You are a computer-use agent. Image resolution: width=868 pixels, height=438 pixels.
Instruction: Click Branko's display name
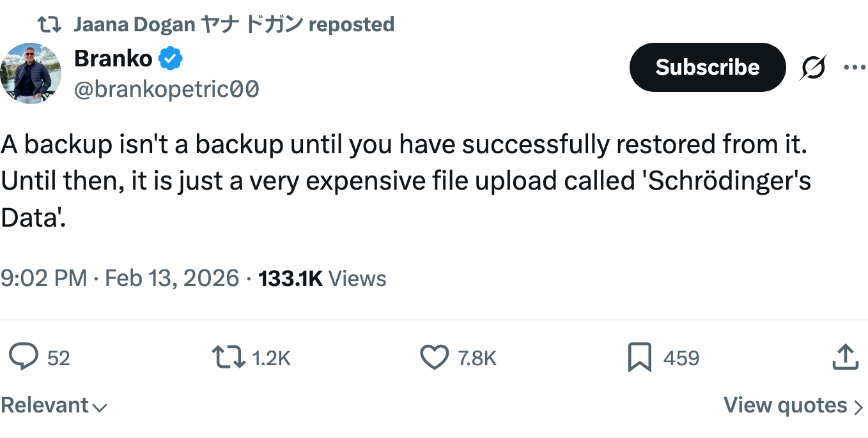(x=113, y=59)
